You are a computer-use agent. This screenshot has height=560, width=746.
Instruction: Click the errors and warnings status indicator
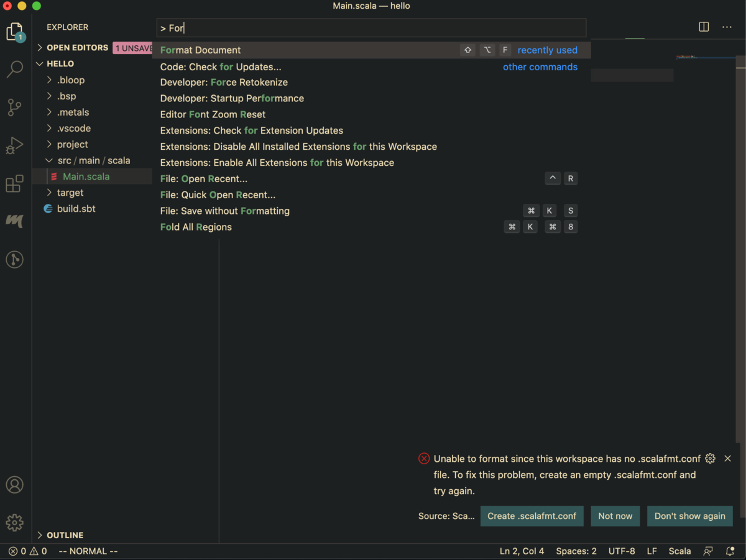(x=27, y=551)
